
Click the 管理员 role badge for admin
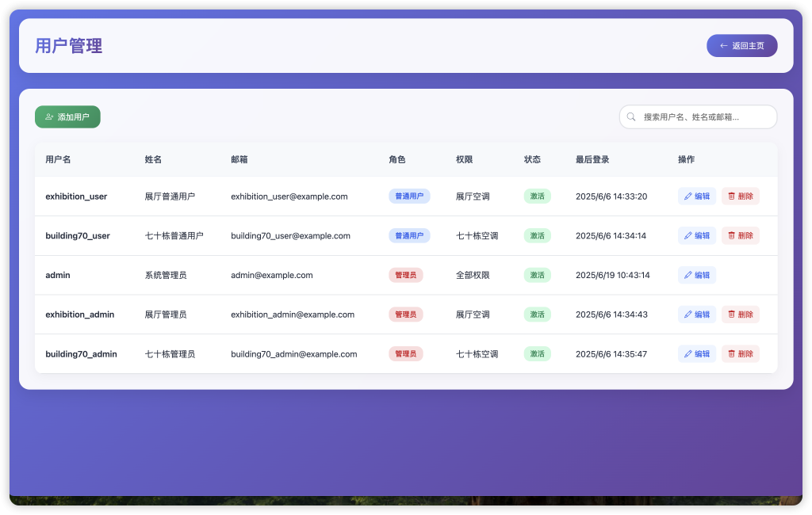[x=405, y=276]
